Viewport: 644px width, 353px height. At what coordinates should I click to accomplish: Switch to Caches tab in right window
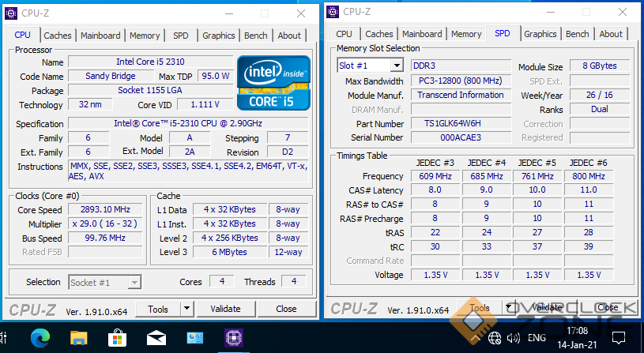pyautogui.click(x=379, y=34)
